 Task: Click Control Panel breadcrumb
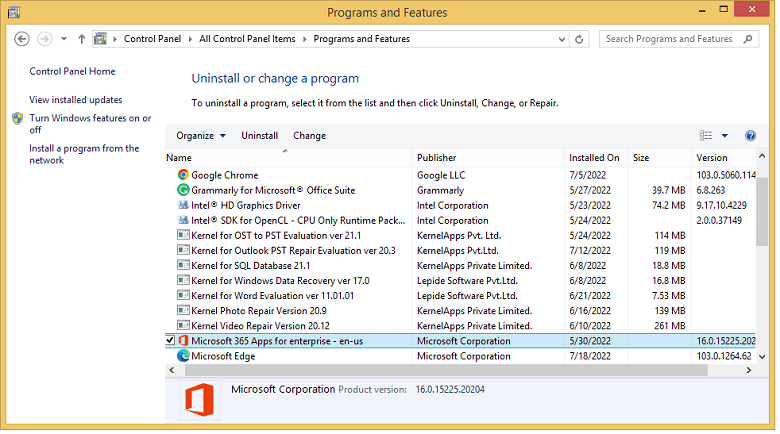coord(152,39)
